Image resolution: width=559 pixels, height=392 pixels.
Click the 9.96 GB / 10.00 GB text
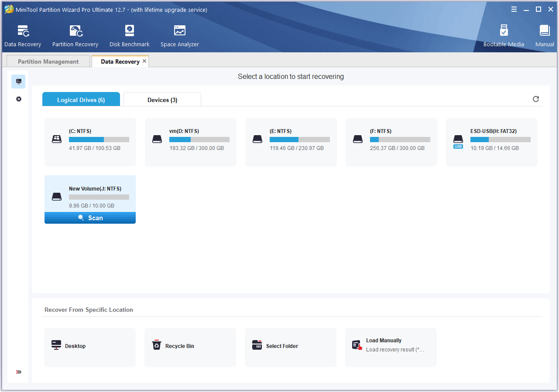click(x=92, y=206)
